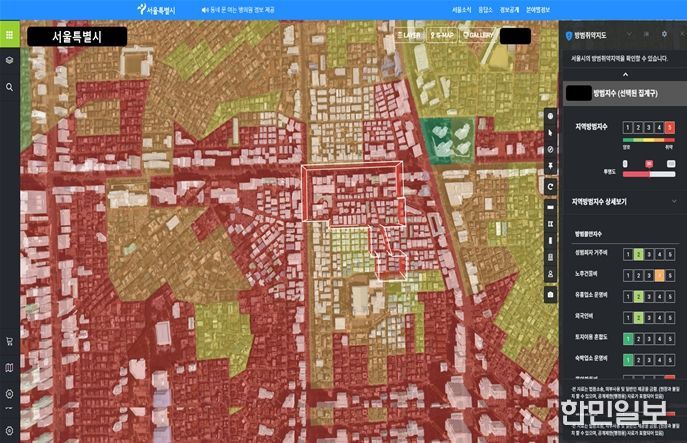The image size is (687, 443).
Task: Open the shopping cart icon in sidebar
Action: pos(9,341)
